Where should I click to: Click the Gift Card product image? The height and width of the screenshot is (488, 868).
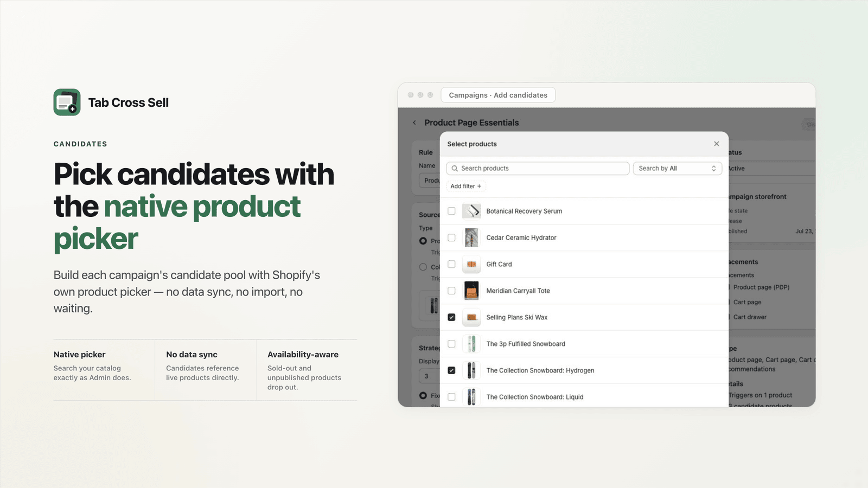[471, 264]
